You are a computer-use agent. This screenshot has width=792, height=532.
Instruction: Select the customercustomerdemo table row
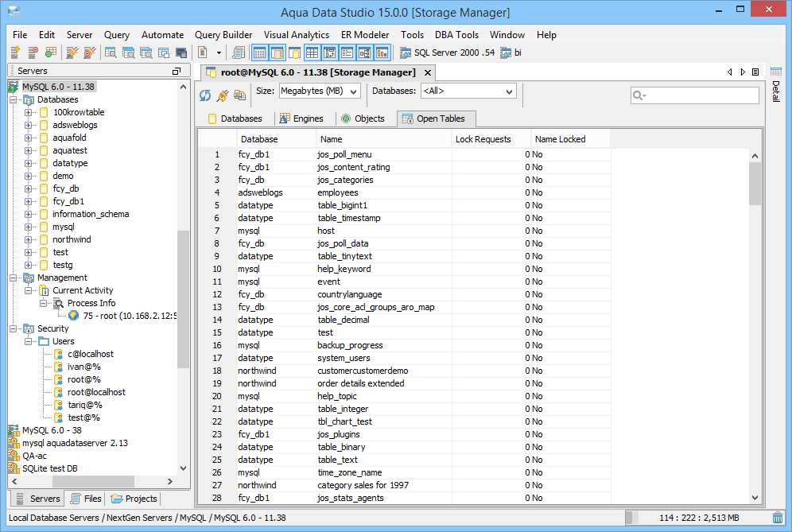click(x=404, y=371)
